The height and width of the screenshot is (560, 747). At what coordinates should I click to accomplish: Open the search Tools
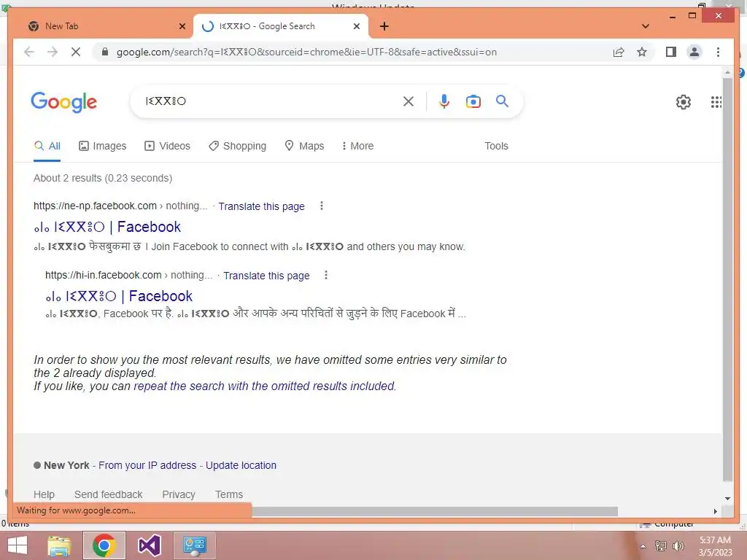[x=496, y=146]
